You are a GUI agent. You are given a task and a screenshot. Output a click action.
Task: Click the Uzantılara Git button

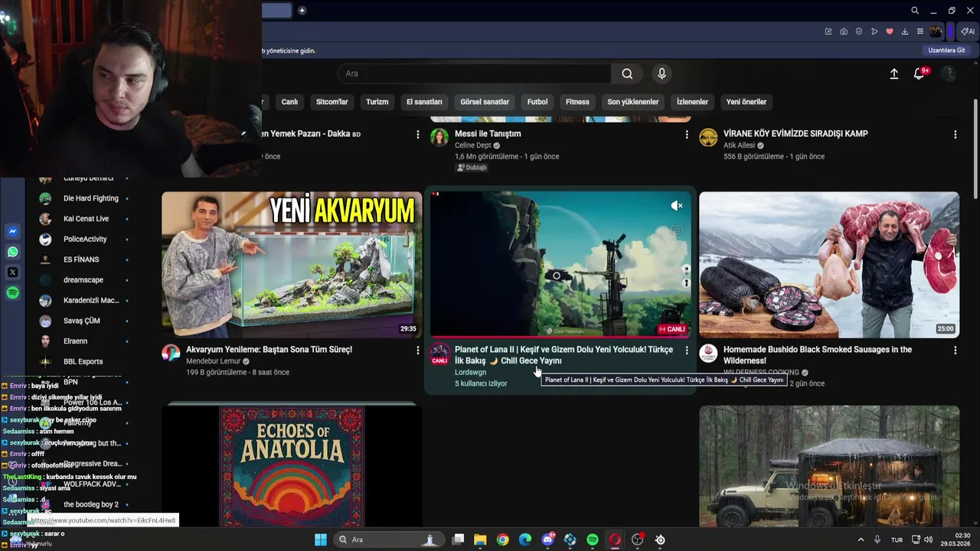(947, 51)
